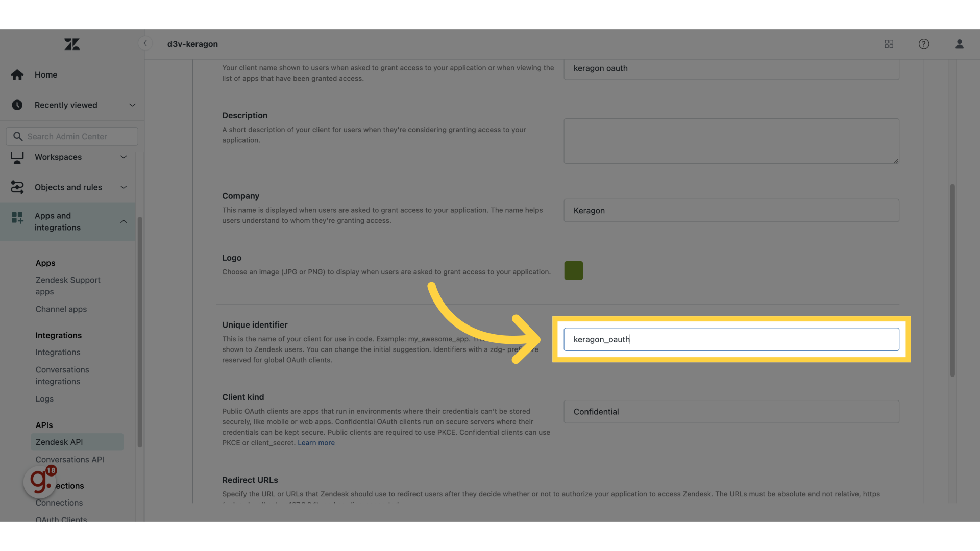Open the user profile icon
Image resolution: width=980 pixels, height=551 pixels.
click(960, 44)
